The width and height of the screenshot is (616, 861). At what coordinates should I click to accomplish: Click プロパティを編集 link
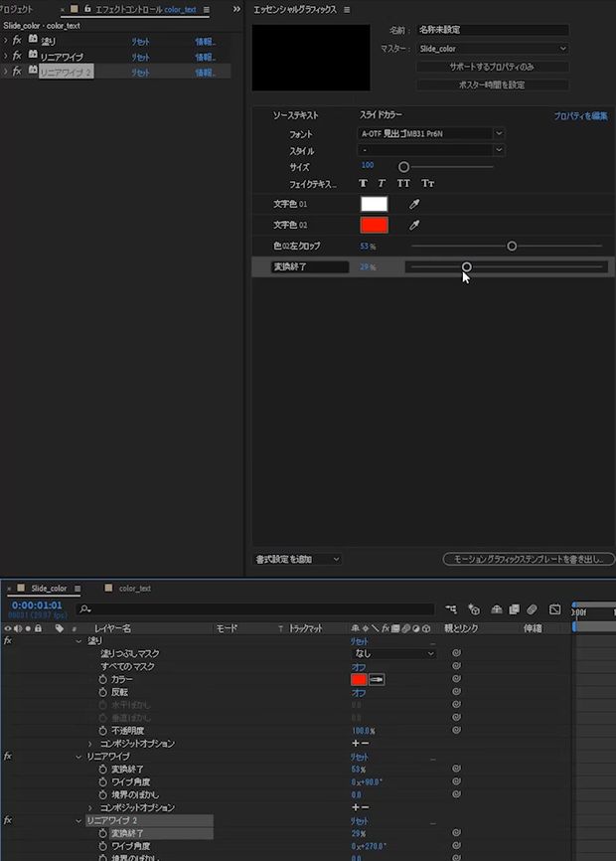[580, 116]
